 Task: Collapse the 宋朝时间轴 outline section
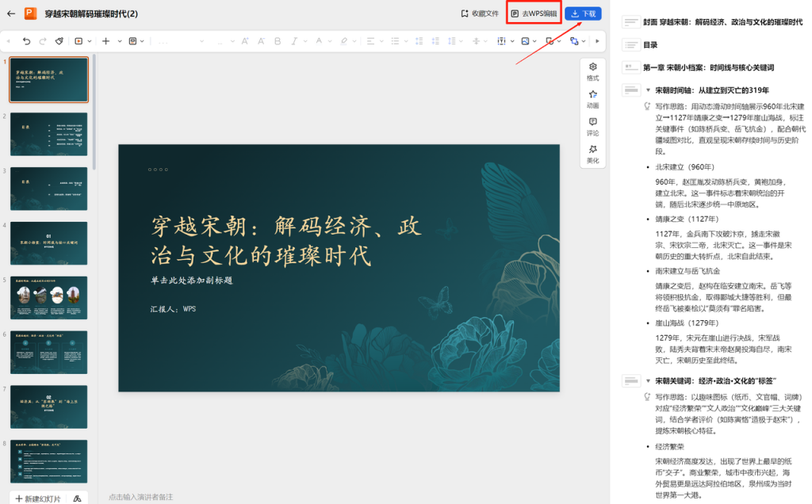point(648,90)
